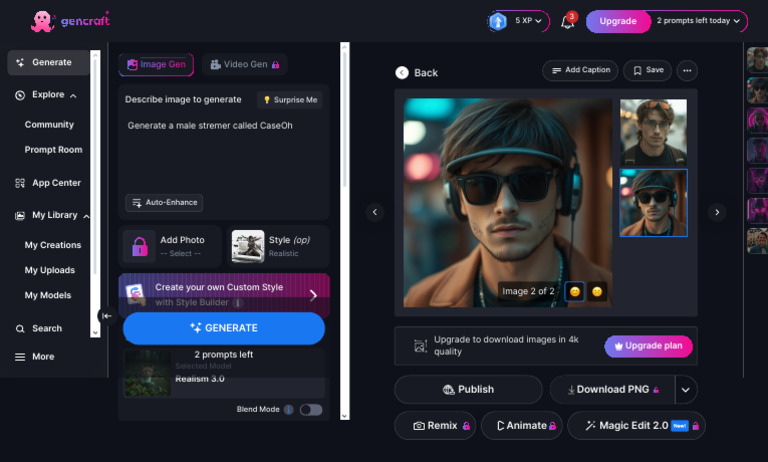Open the Realism 3.0 model selector
768x462 pixels.
(224, 373)
